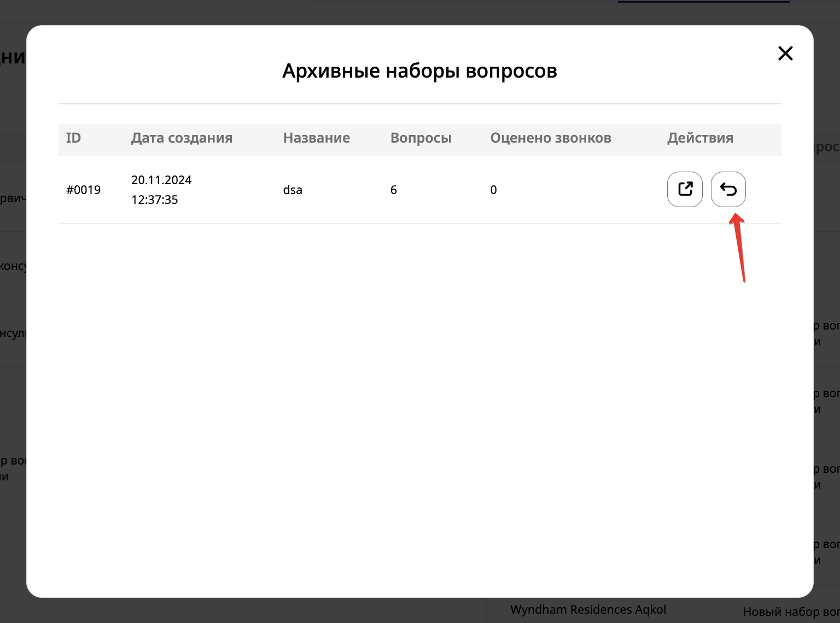Click the set name dsa
Screen dimensions: 840x623
pos(293,190)
